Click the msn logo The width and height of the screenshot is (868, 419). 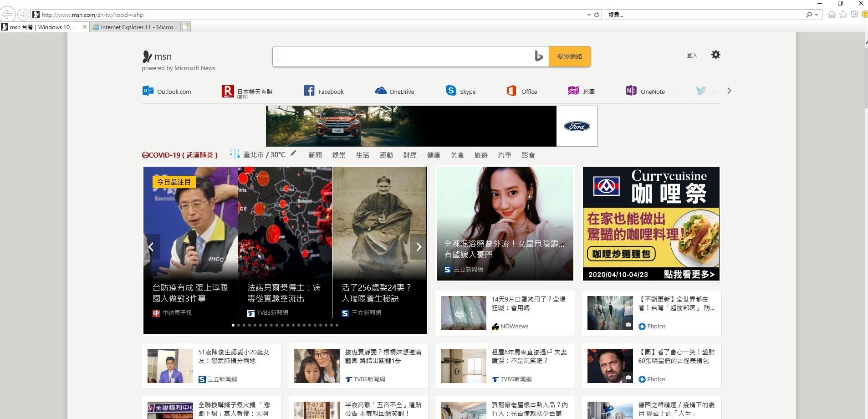click(157, 56)
